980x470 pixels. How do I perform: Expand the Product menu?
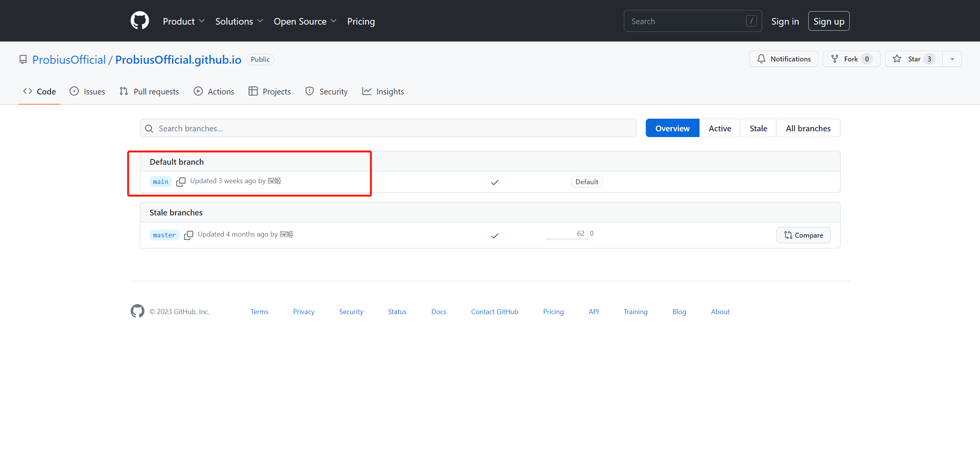click(x=183, y=21)
